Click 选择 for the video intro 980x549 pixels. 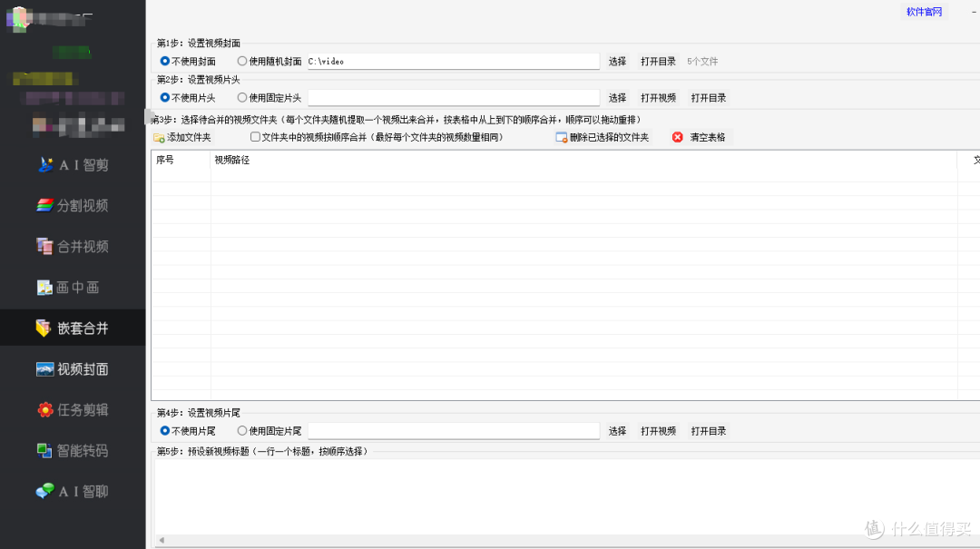tap(618, 97)
